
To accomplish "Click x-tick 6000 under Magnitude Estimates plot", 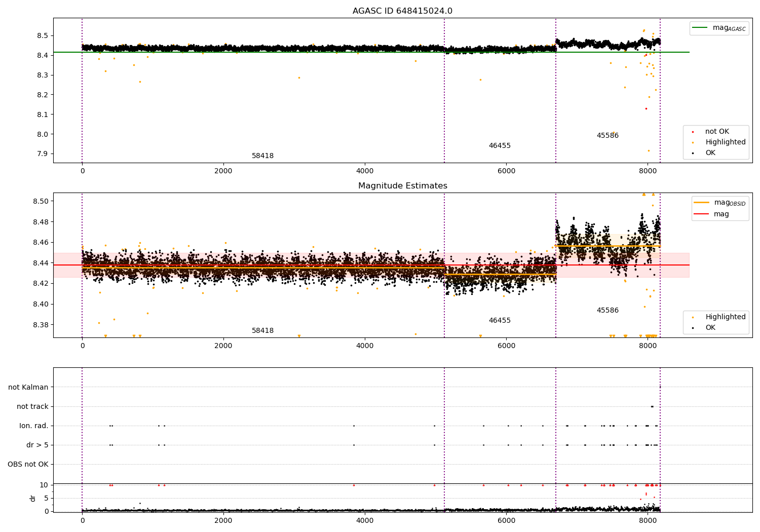I will [506, 346].
